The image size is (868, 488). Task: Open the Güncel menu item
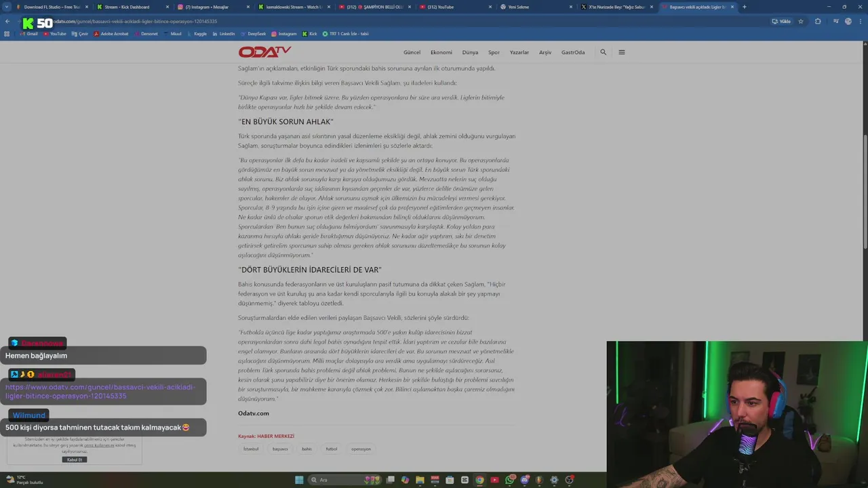point(412,52)
